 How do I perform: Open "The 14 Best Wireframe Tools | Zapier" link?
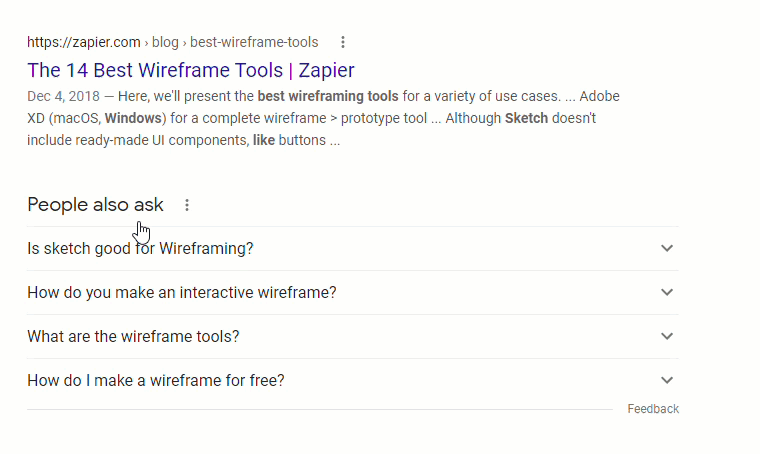[x=190, y=70]
